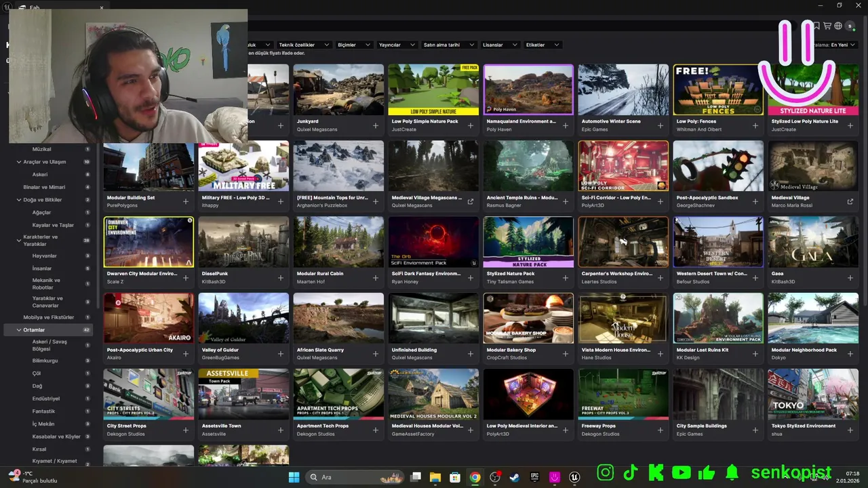Open Dwarven City Environment thumbnail
Screen dimensions: 868x488
pos(149,242)
